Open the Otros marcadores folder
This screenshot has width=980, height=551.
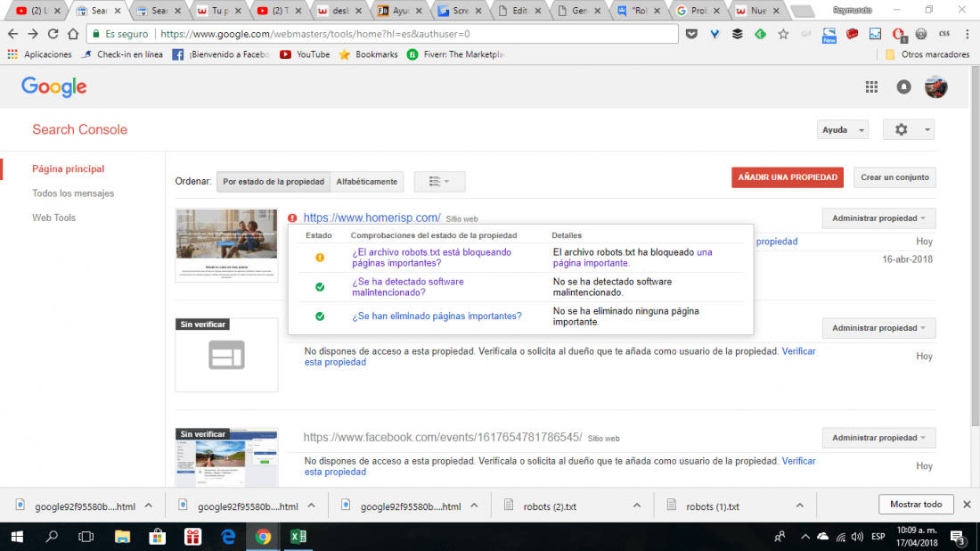pyautogui.click(x=927, y=54)
